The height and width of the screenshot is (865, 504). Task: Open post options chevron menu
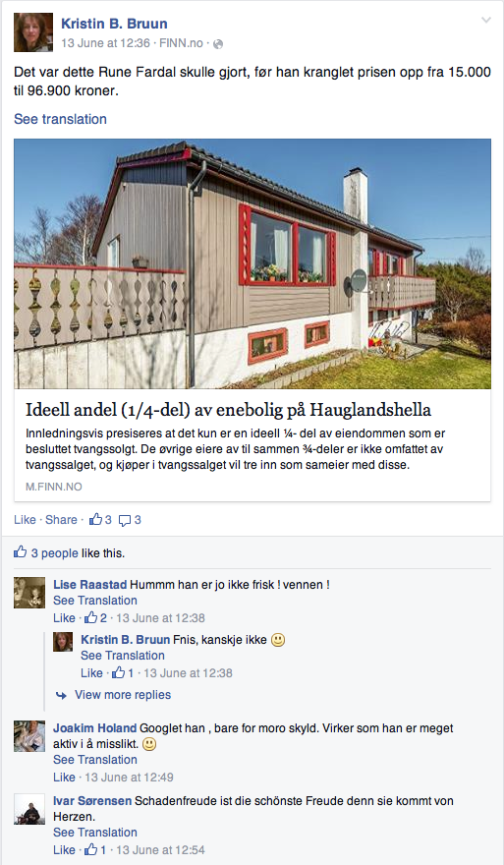tap(485, 21)
